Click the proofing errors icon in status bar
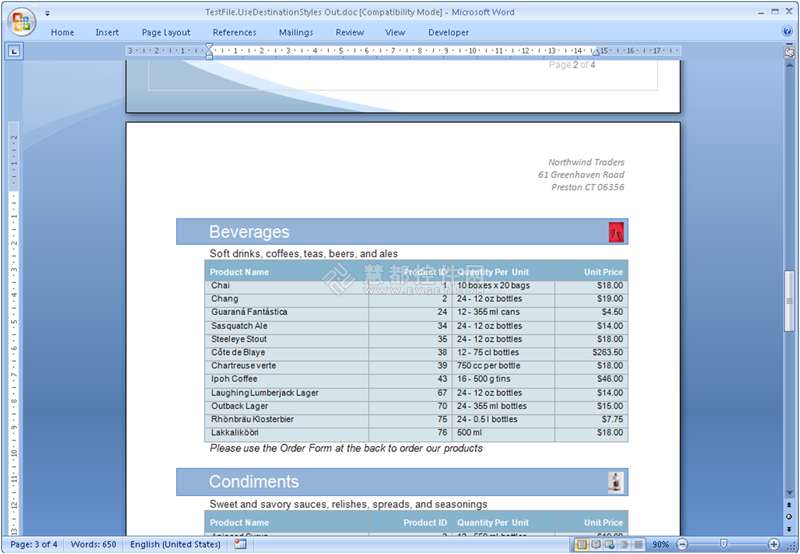800x554 pixels. (240, 544)
